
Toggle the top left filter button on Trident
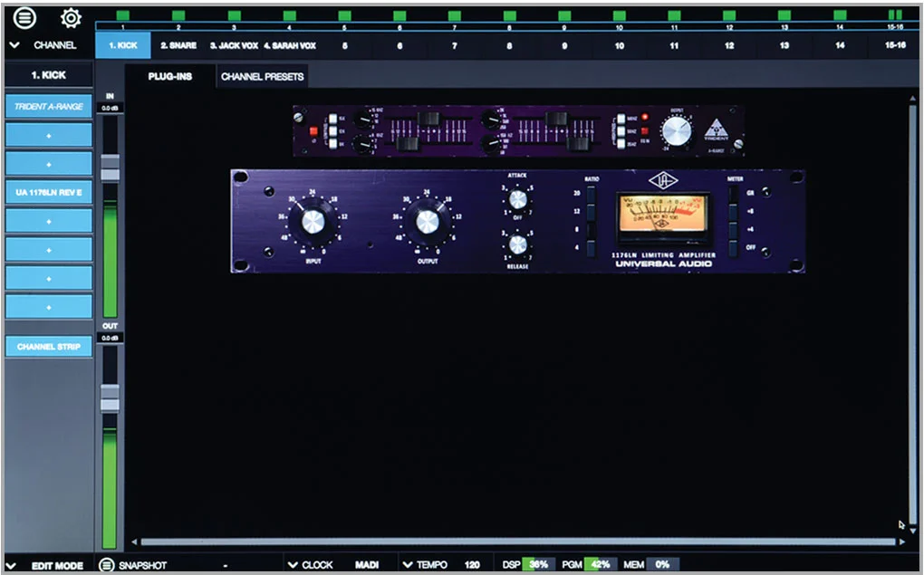point(333,119)
